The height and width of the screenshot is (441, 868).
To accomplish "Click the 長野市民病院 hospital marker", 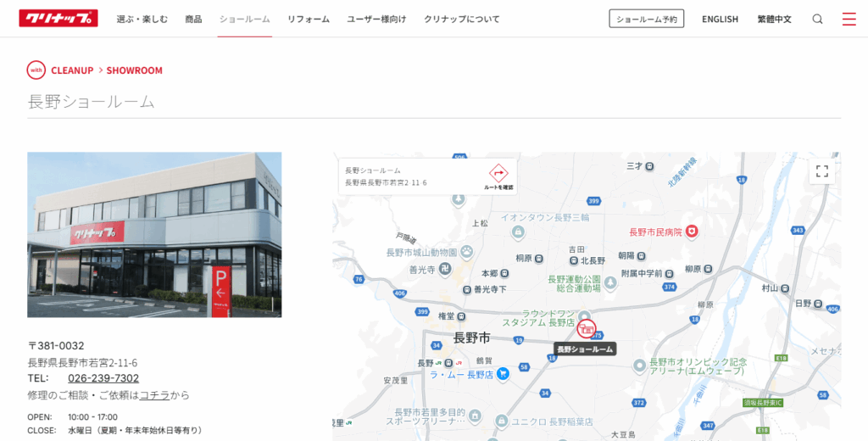I will click(692, 232).
